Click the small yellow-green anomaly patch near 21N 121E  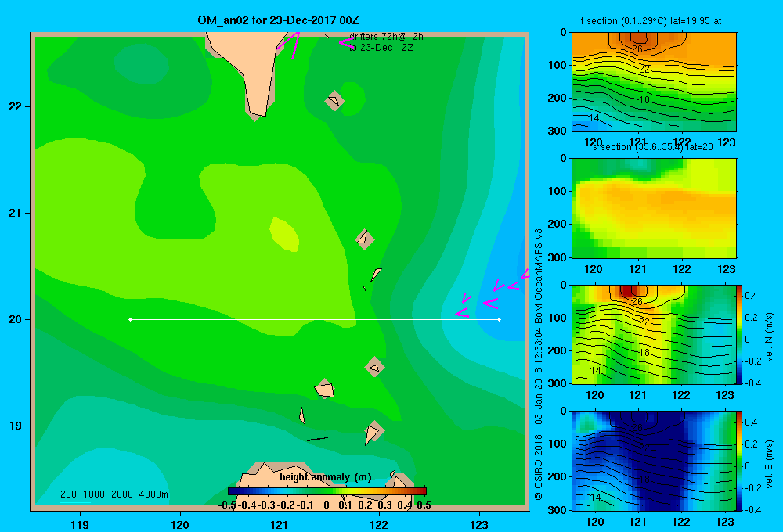click(x=284, y=235)
